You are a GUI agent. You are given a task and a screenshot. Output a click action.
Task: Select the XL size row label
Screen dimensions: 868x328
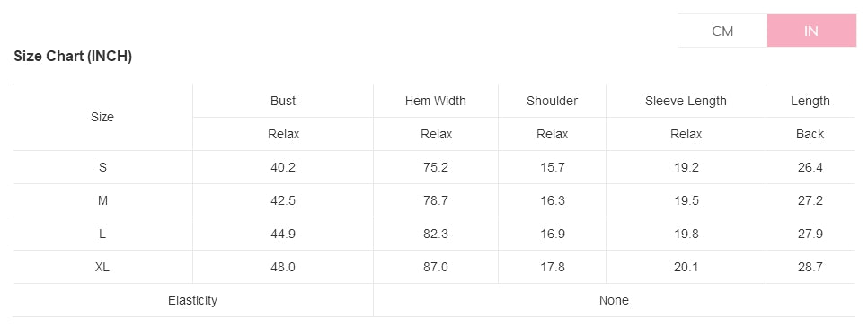click(x=102, y=267)
